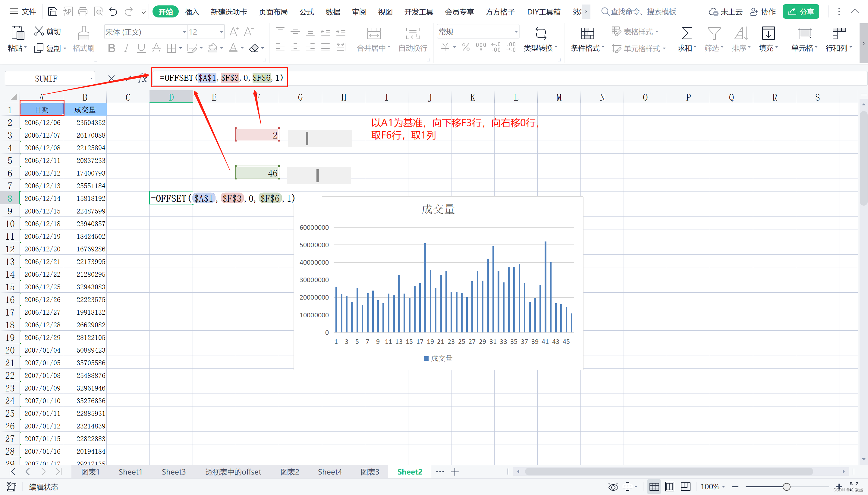Expand the Name Box dropdown showing SUMIF
868x495 pixels.
click(91, 79)
